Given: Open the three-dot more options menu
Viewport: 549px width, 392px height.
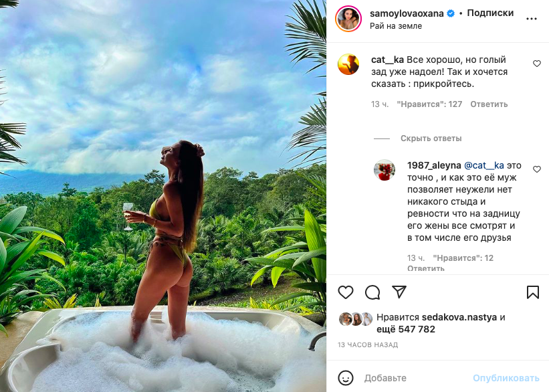Looking at the screenshot, I should [x=532, y=19].
